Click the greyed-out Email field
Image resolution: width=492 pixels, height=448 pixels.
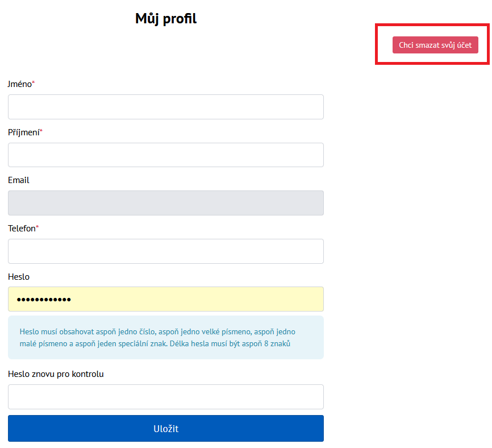(165, 203)
